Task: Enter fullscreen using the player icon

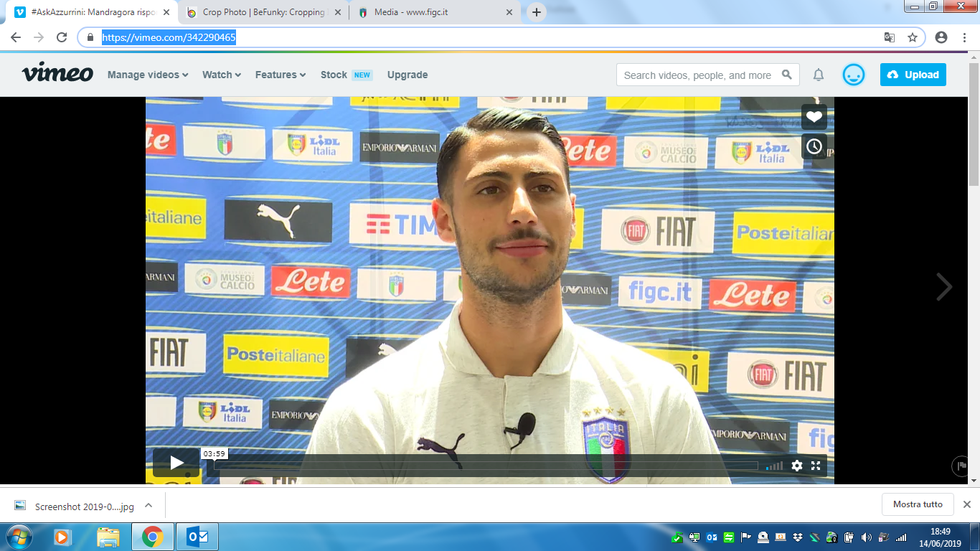Action: 816,466
